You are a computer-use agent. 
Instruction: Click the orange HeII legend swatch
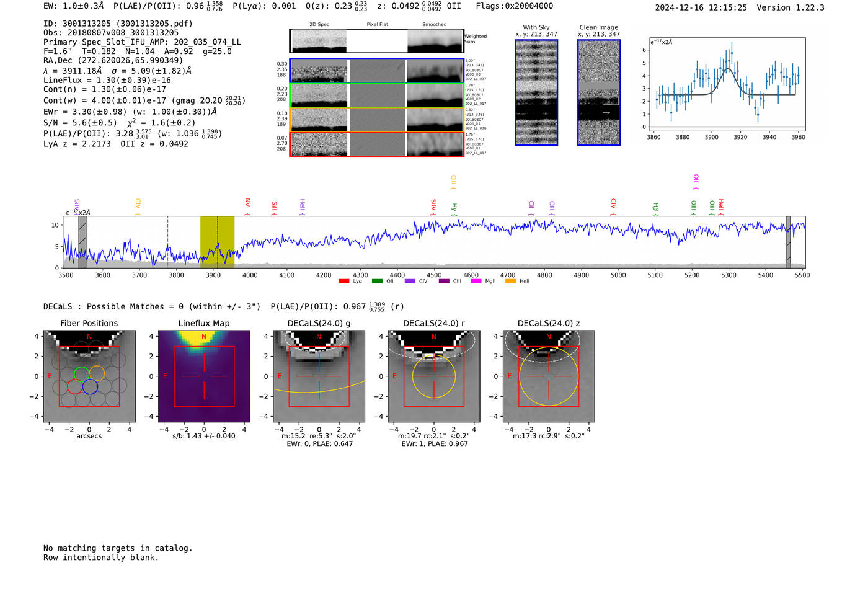tap(510, 282)
